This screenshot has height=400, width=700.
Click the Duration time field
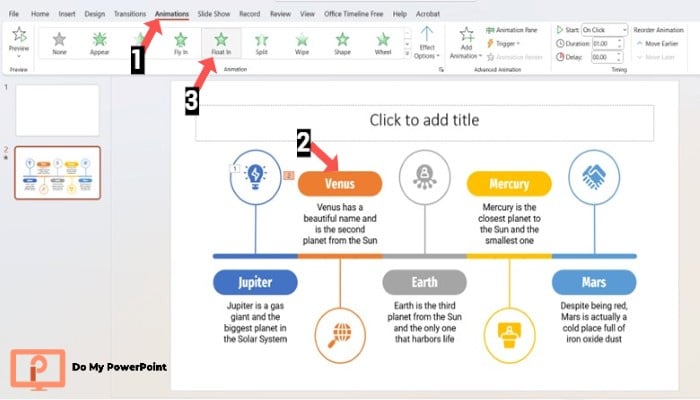[604, 44]
